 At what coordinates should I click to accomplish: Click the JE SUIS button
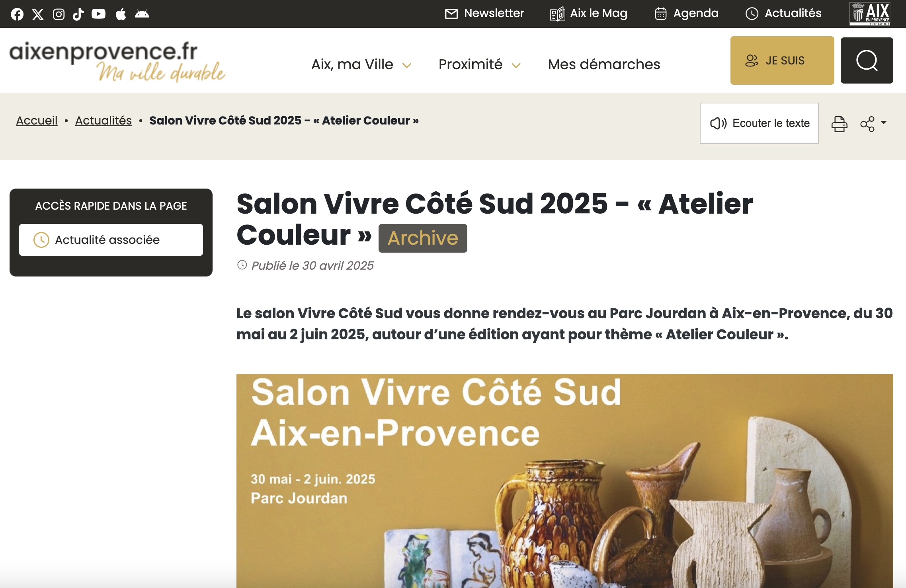[x=782, y=60]
